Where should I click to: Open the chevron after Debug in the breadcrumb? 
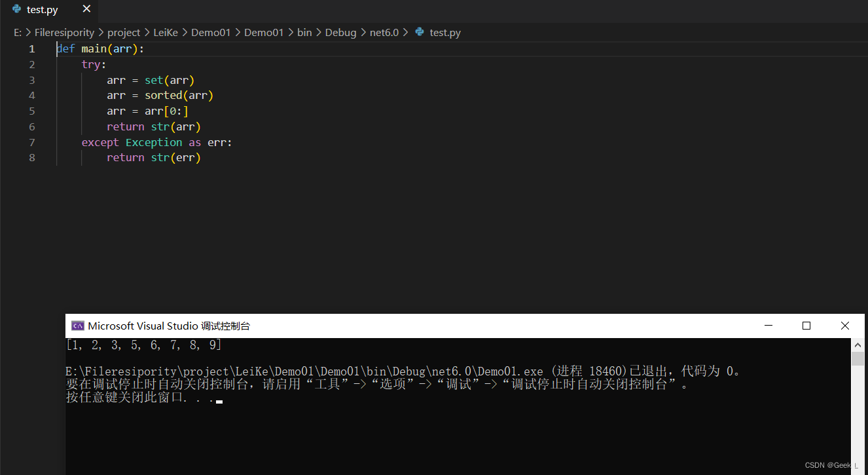363,32
